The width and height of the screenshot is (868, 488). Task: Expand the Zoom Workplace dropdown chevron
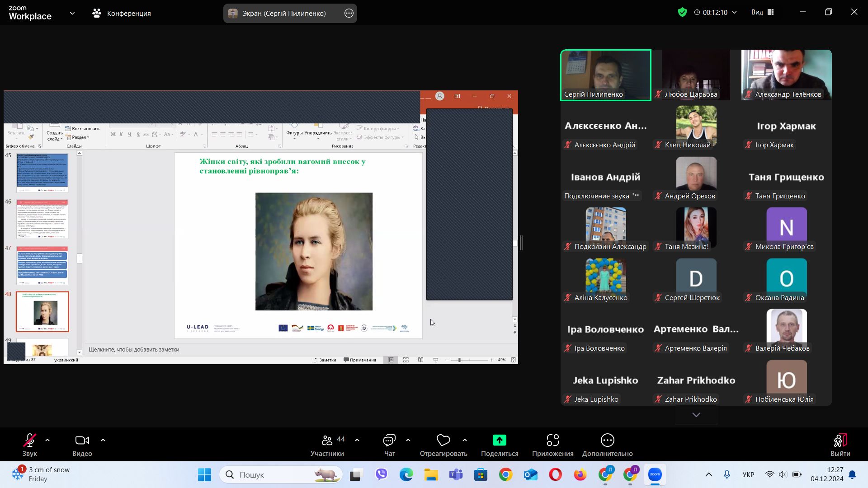(72, 13)
